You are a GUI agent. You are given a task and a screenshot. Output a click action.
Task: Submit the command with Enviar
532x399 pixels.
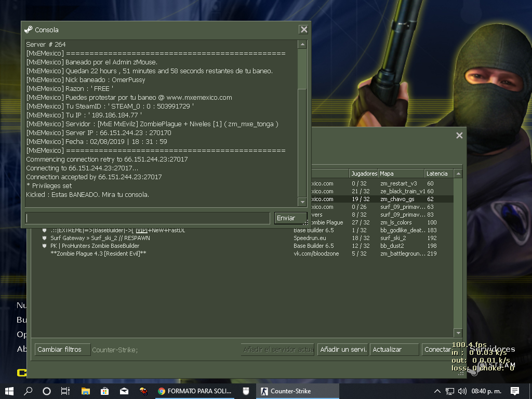pos(290,218)
